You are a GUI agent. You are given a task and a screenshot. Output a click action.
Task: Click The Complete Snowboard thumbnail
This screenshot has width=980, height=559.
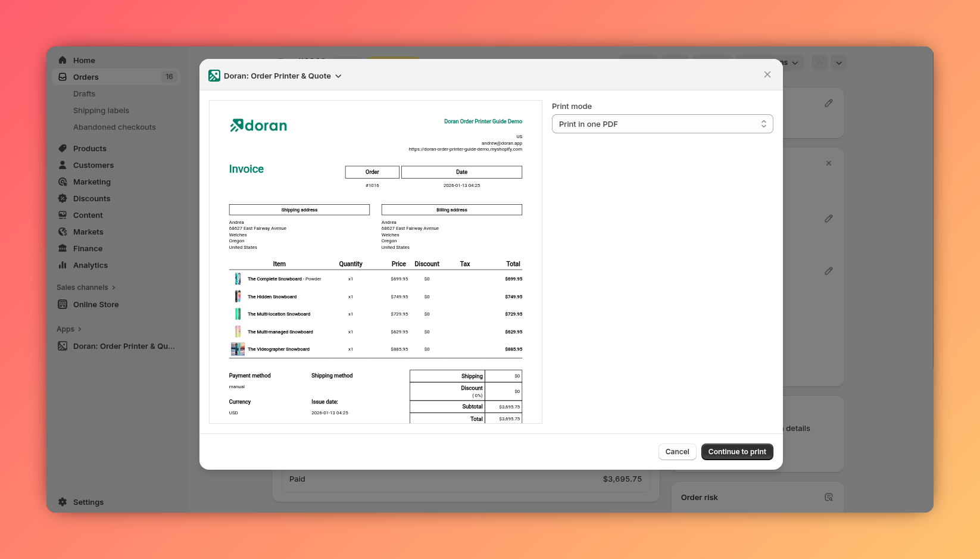click(238, 279)
